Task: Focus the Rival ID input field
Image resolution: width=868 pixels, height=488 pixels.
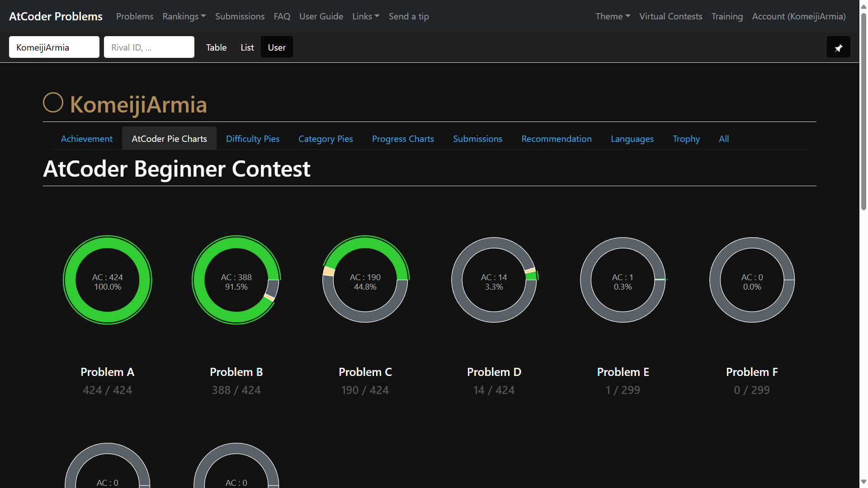Action: (149, 47)
